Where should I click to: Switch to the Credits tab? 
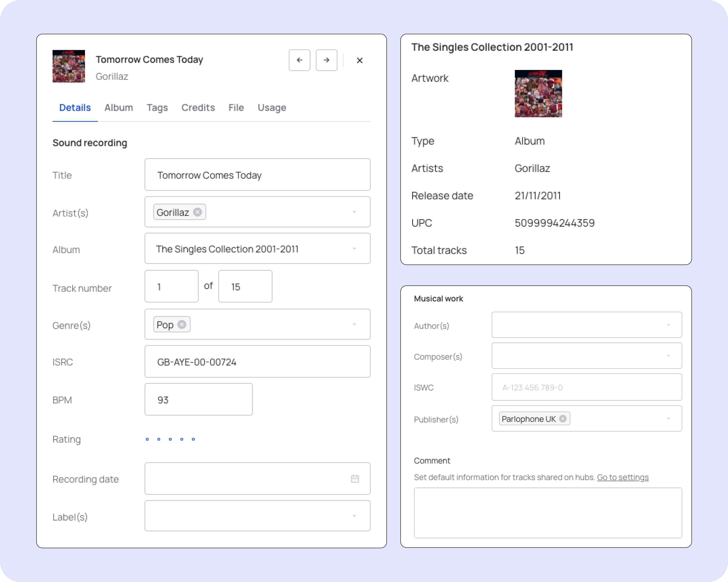[198, 107]
